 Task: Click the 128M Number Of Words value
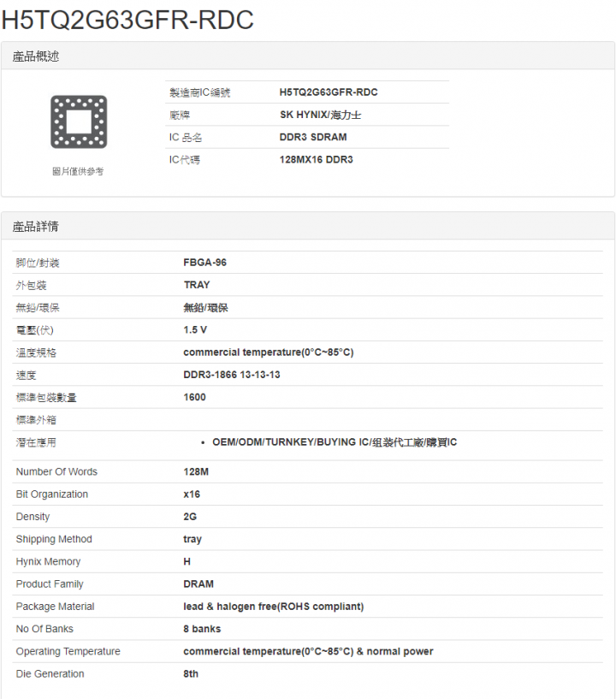tap(196, 471)
